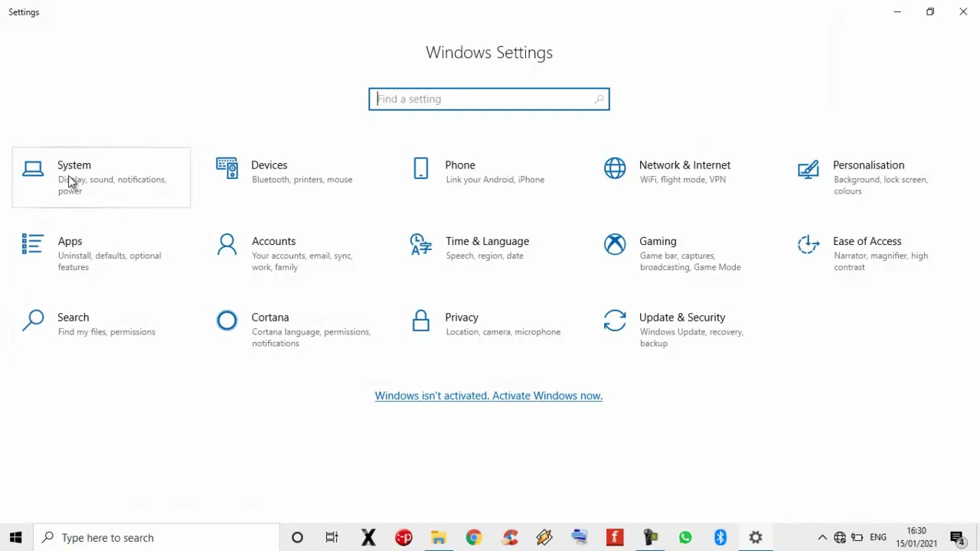Open the black X app on taskbar
The width and height of the screenshot is (980, 551).
(368, 537)
